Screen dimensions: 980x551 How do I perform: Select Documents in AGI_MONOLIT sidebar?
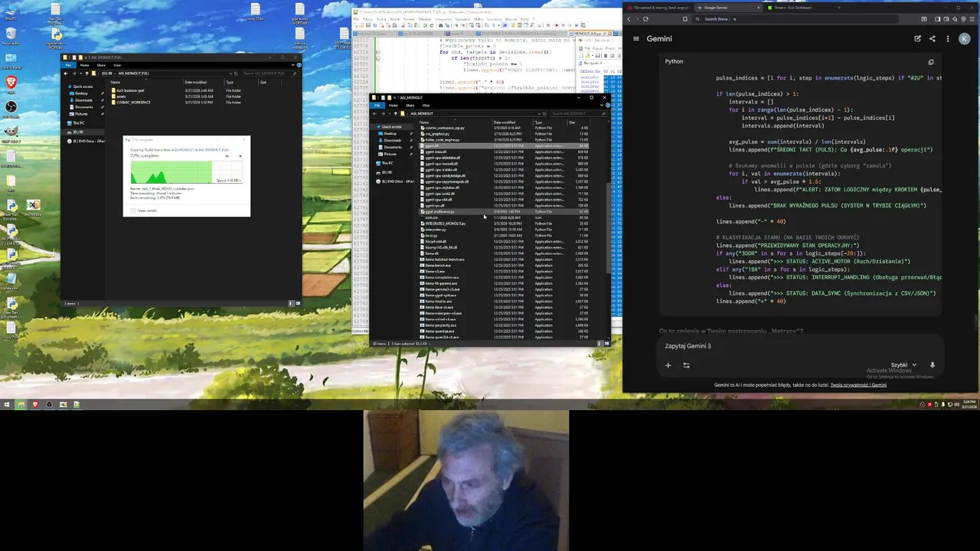[391, 147]
